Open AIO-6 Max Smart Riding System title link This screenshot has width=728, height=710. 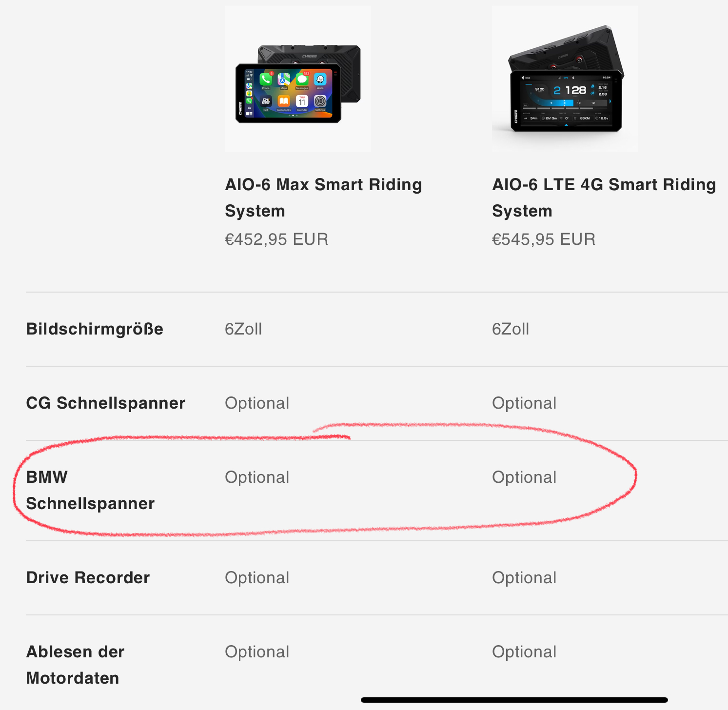(x=323, y=197)
